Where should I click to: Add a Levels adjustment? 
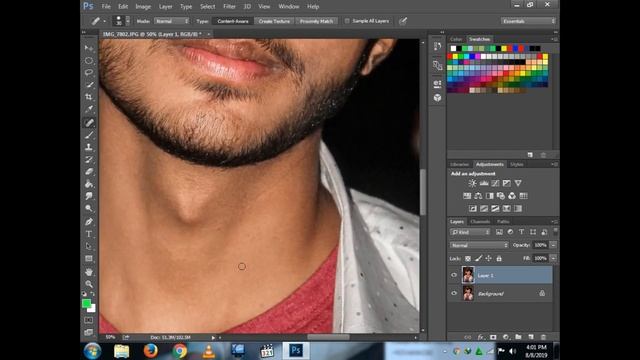click(484, 183)
